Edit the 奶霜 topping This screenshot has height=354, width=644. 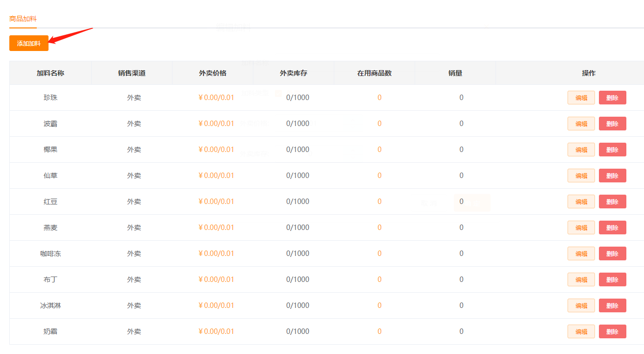(x=581, y=331)
